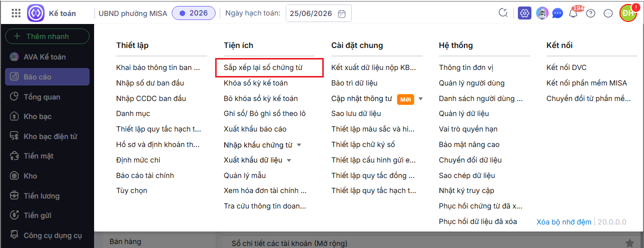This screenshot has width=644, height=248.
Task: Click the Báo cáo sidebar icon
Action: 15,77
